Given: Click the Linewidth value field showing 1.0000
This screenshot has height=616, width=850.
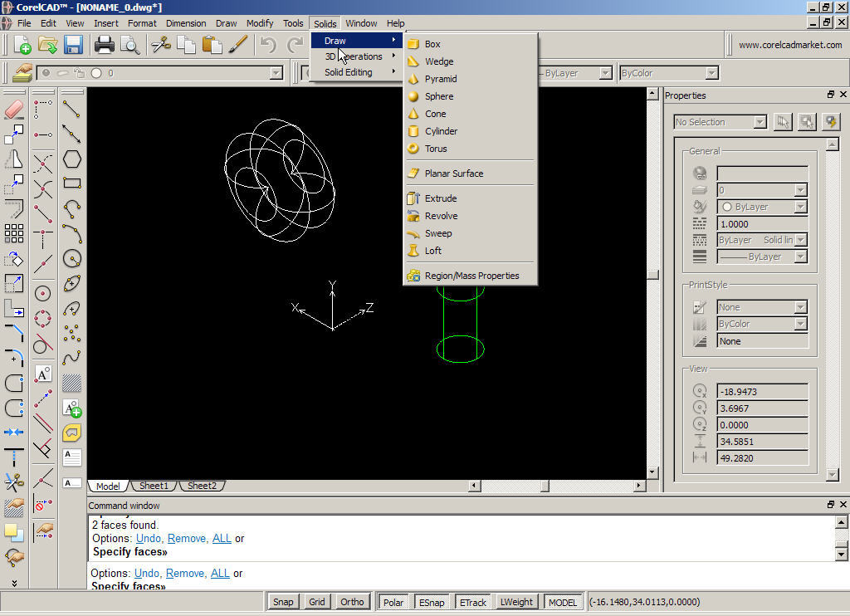Looking at the screenshot, I should [x=761, y=223].
